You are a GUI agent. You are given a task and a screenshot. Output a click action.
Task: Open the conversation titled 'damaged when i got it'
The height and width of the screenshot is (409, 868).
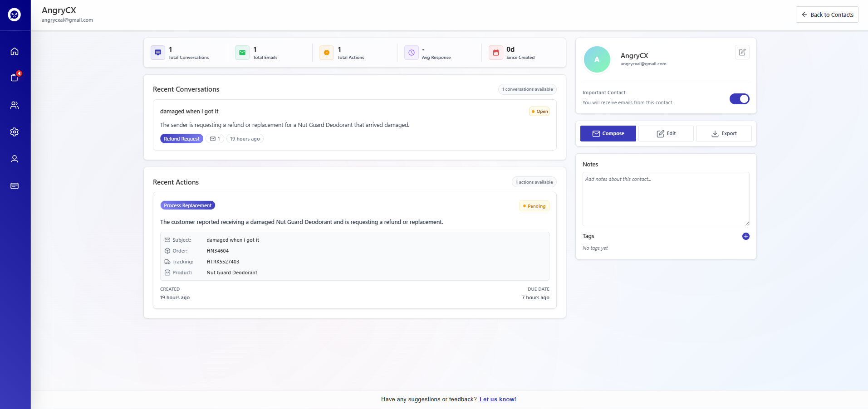(189, 111)
